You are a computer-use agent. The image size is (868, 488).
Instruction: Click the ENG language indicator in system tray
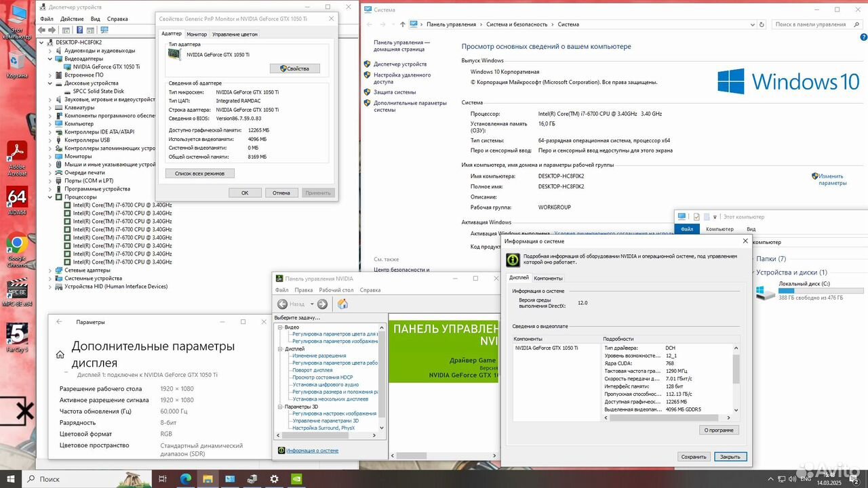[806, 479]
